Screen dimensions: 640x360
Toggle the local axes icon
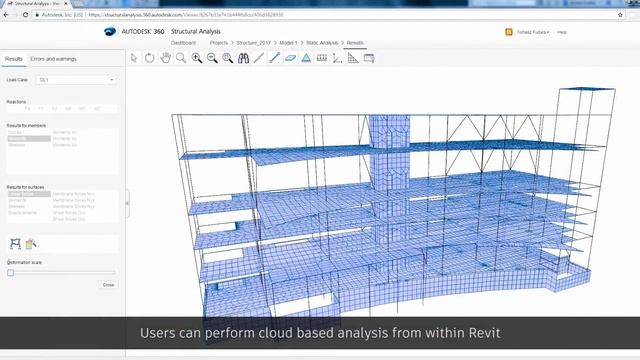337,58
